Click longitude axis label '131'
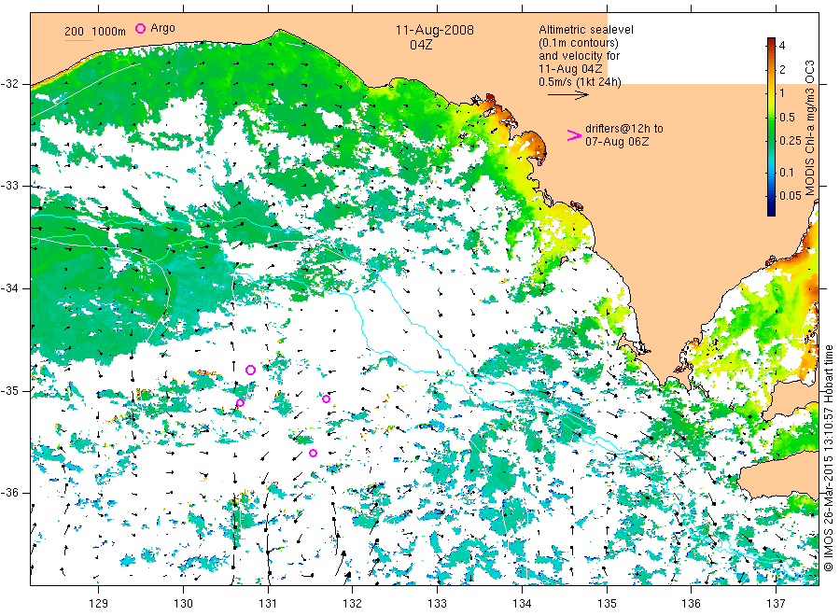This screenshot has height=616, width=840. pyautogui.click(x=268, y=604)
